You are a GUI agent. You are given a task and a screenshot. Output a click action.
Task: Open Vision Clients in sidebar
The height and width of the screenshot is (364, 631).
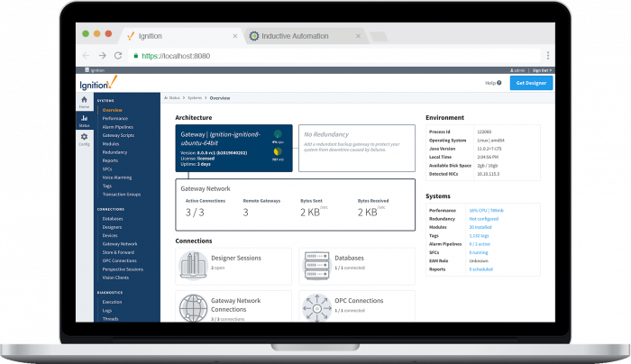[x=115, y=278]
